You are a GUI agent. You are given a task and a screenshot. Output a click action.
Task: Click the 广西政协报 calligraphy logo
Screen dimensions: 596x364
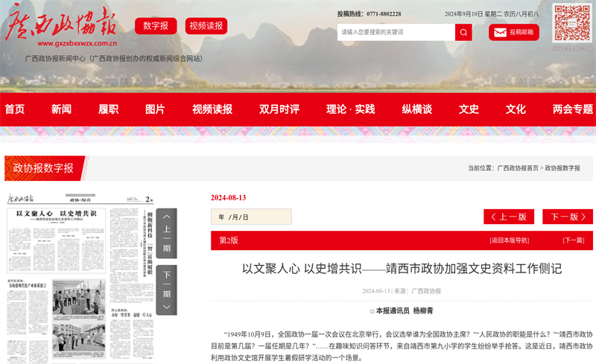pos(61,22)
